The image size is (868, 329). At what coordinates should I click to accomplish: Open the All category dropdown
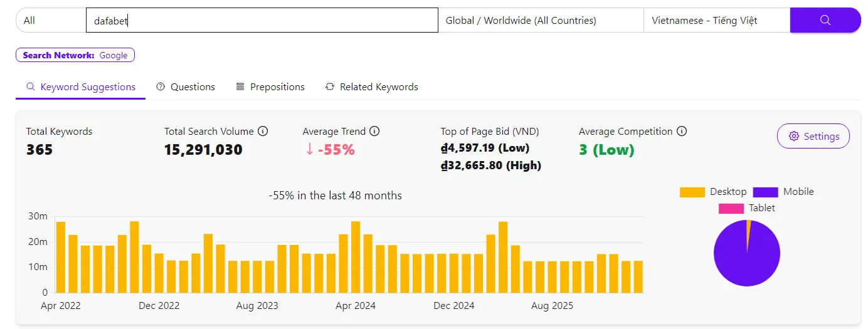(x=50, y=20)
